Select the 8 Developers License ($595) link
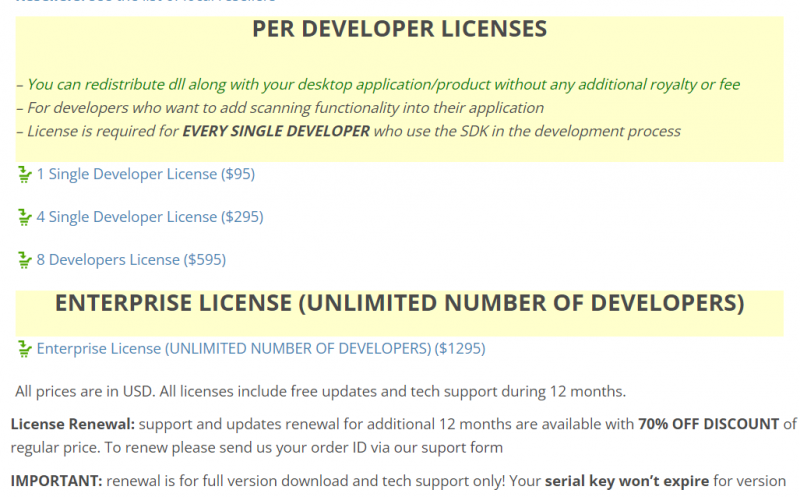Viewport: 800px width, 497px height. point(131,260)
